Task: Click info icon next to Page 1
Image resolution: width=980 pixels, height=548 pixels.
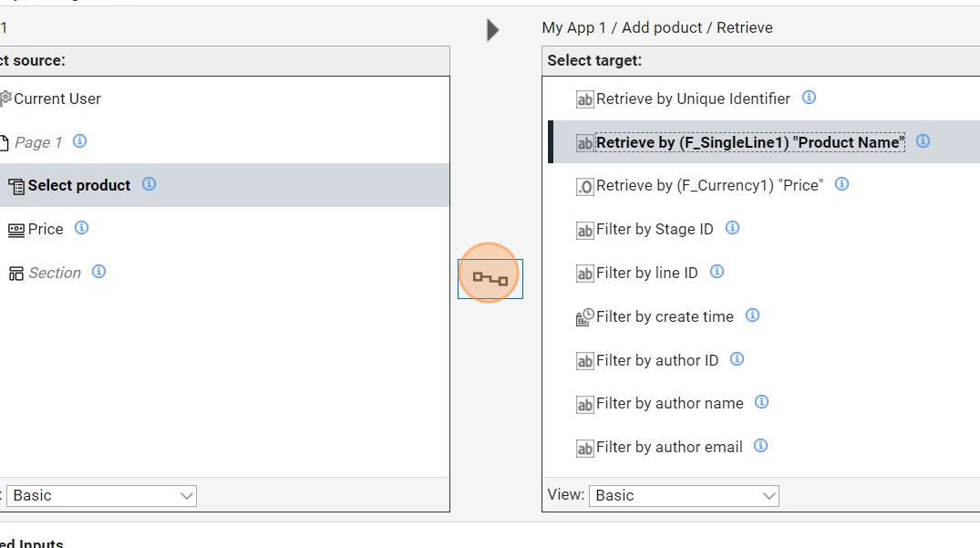Action: 79,141
